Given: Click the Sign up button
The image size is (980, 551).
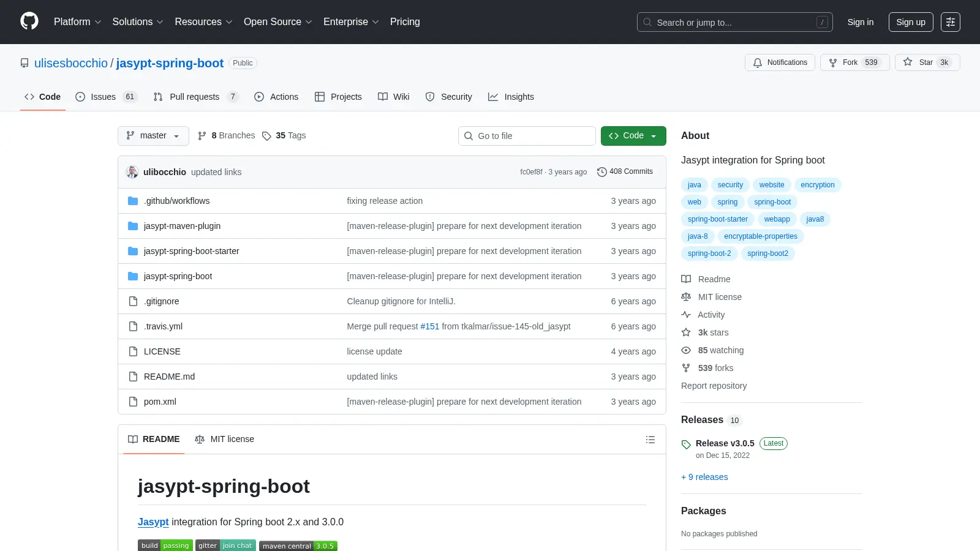Looking at the screenshot, I should [911, 22].
